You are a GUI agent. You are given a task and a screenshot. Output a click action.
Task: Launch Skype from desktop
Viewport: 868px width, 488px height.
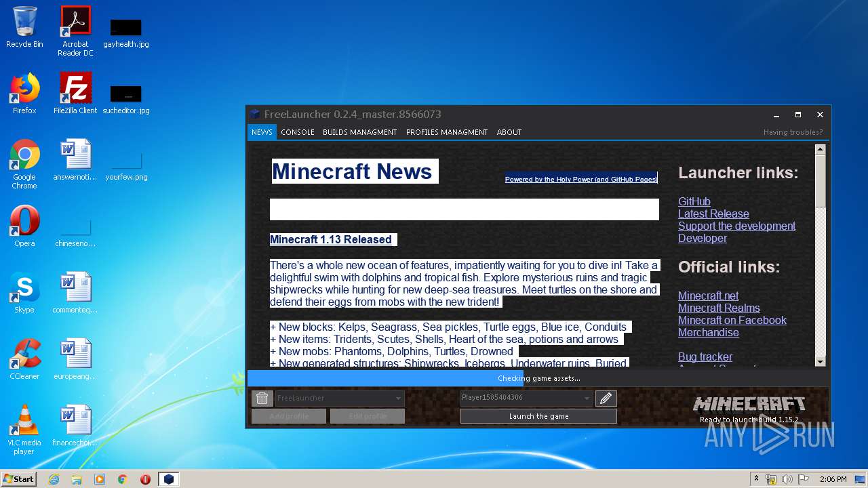24,293
